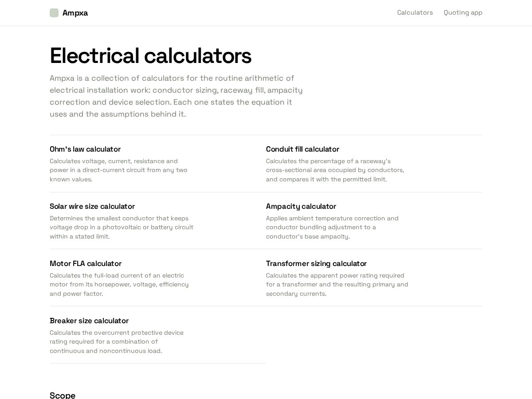Click the Motor full-load current description
The image size is (532, 399).
tap(119, 285)
